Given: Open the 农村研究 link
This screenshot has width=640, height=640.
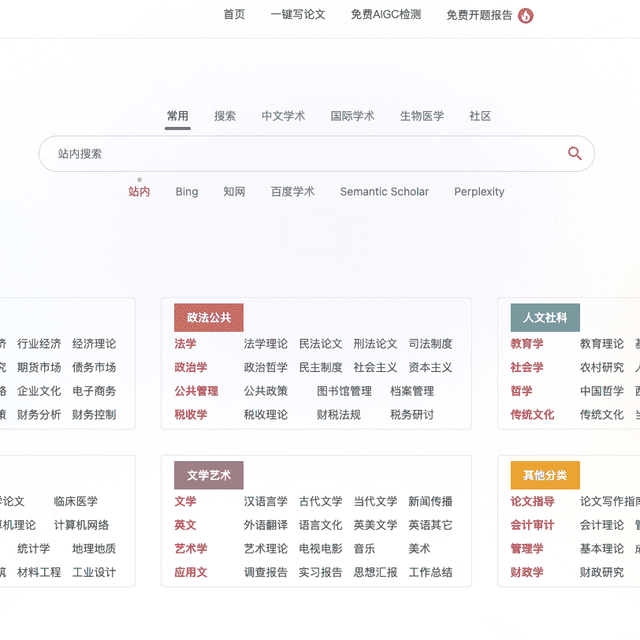Looking at the screenshot, I should click(x=602, y=367).
